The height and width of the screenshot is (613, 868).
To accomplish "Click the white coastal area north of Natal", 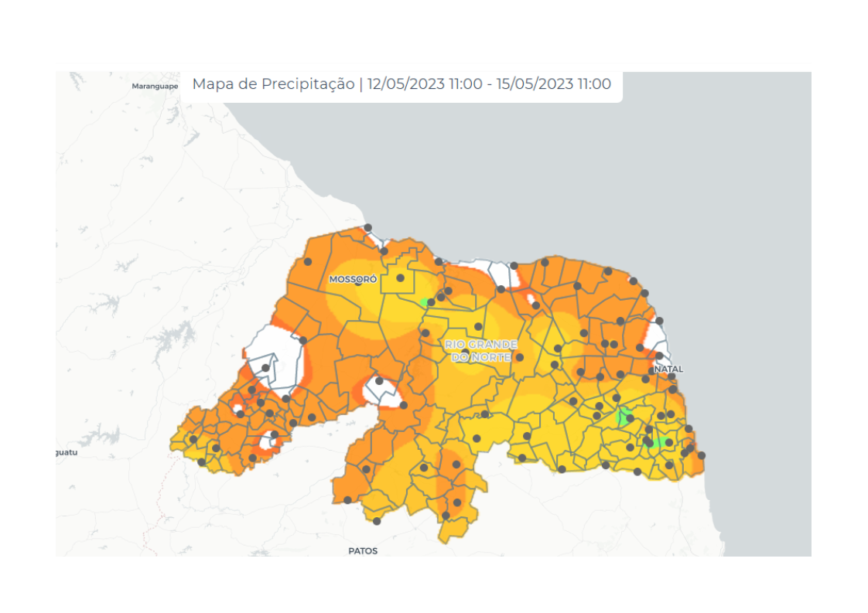I will tap(656, 337).
